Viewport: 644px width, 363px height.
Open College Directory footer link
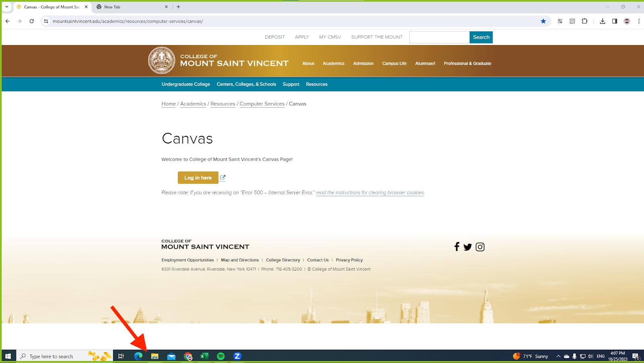pyautogui.click(x=283, y=260)
